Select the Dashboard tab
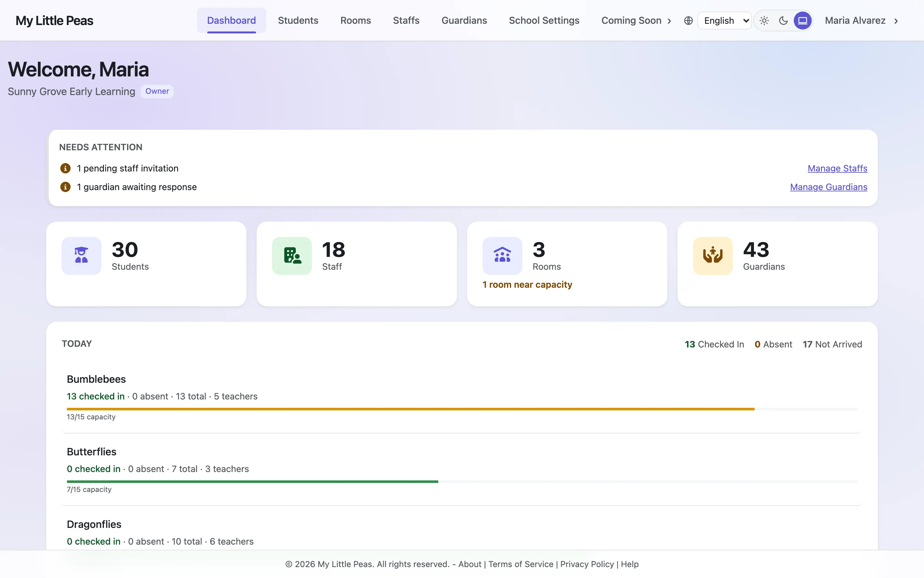The image size is (924, 578). coord(231,21)
